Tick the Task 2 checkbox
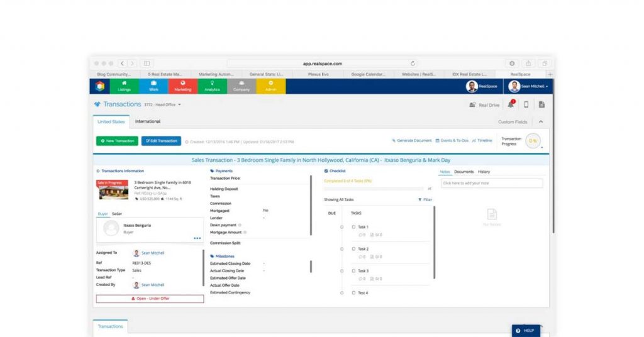Screen dimensions: 644x337 tap(353, 249)
